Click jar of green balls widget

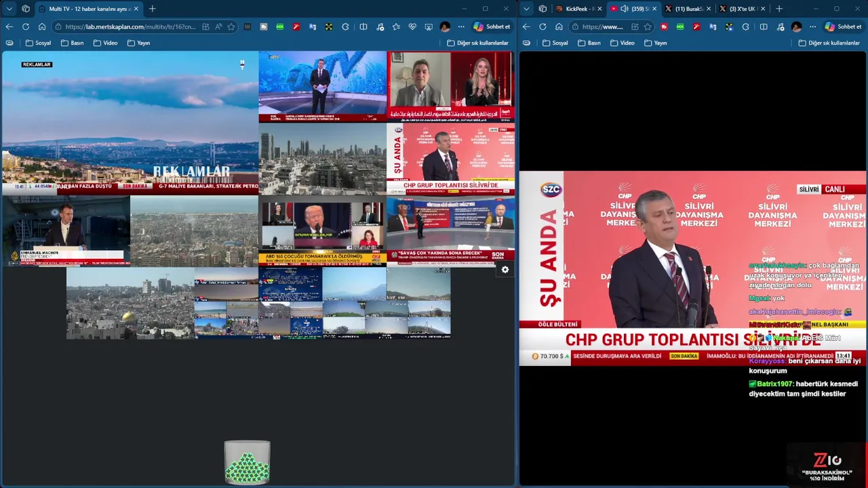click(248, 462)
